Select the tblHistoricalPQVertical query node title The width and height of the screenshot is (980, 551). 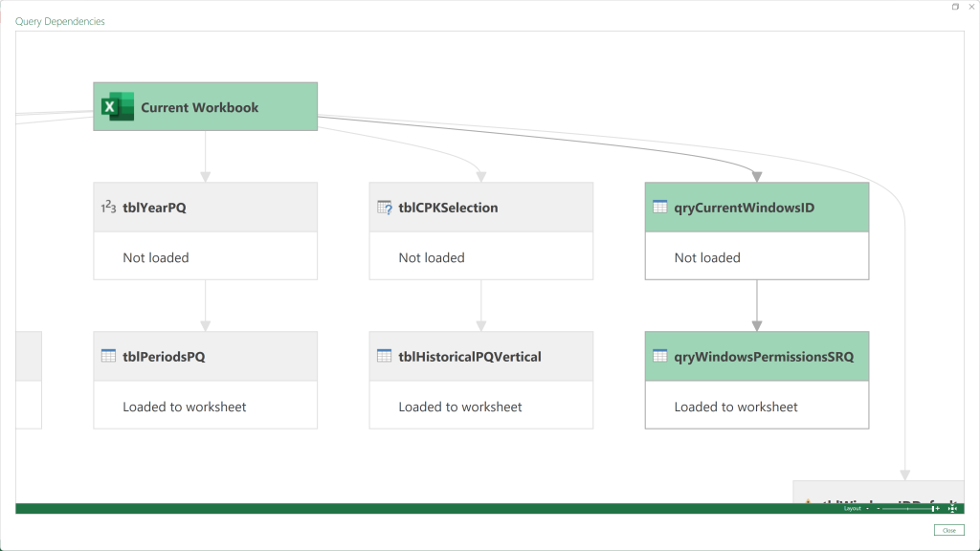[470, 357]
